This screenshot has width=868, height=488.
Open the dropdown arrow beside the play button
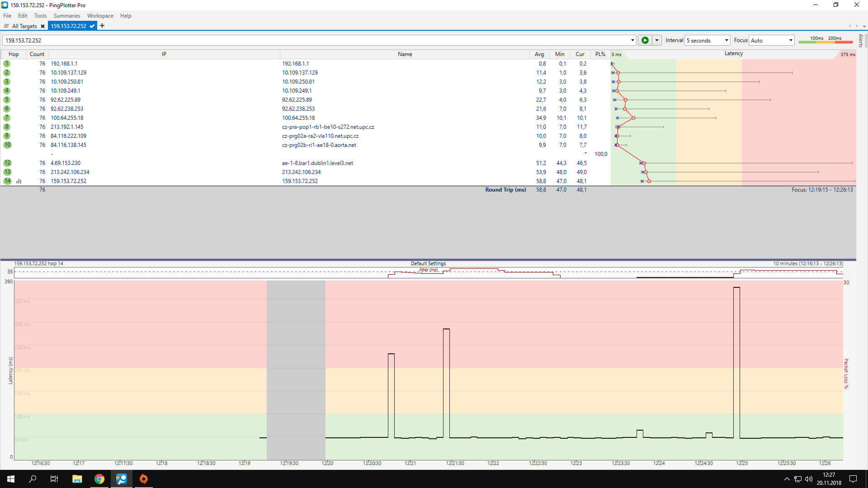[657, 40]
